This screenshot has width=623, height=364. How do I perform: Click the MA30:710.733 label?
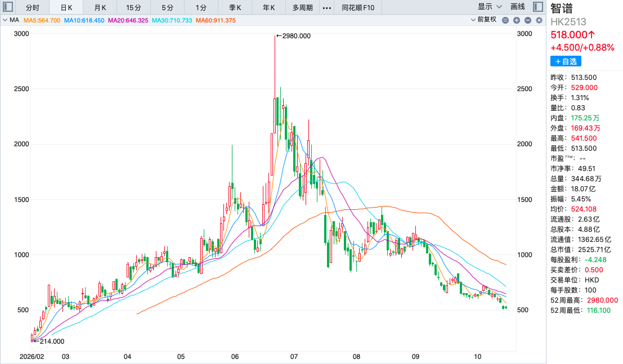pyautogui.click(x=172, y=20)
